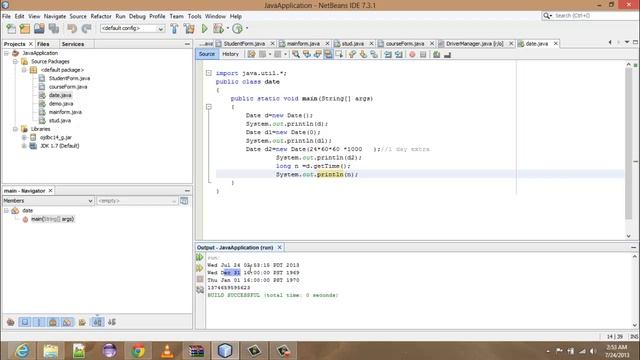Click the History view button

pos(231,54)
